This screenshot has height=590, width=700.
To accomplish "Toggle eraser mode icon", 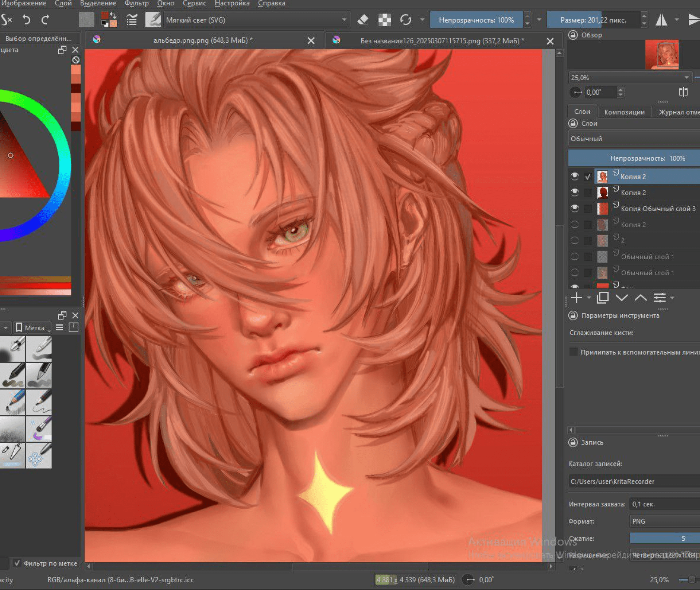I will (x=362, y=20).
